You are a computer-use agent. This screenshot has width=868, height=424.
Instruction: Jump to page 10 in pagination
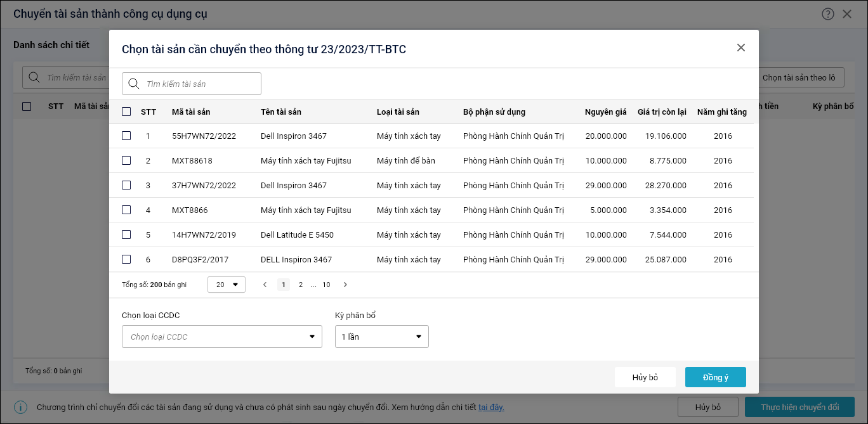326,285
